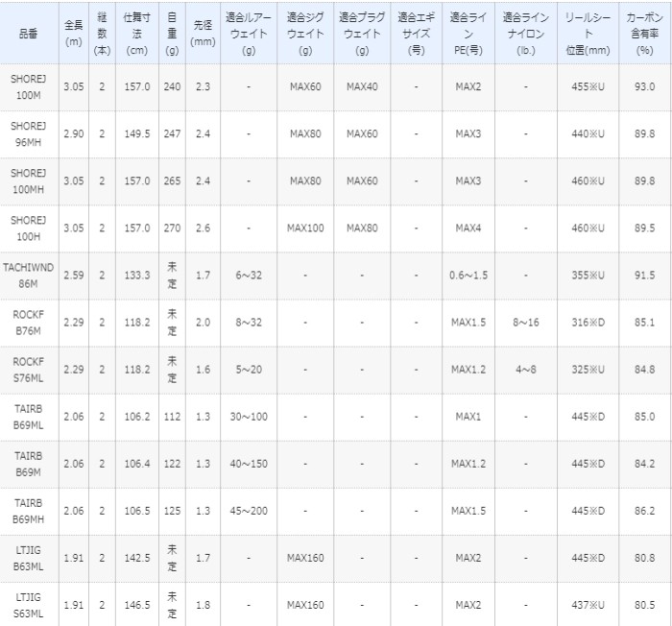Click the TACHIWND 86M row label
Viewport: 672px width, 626px height.
[x=30, y=275]
